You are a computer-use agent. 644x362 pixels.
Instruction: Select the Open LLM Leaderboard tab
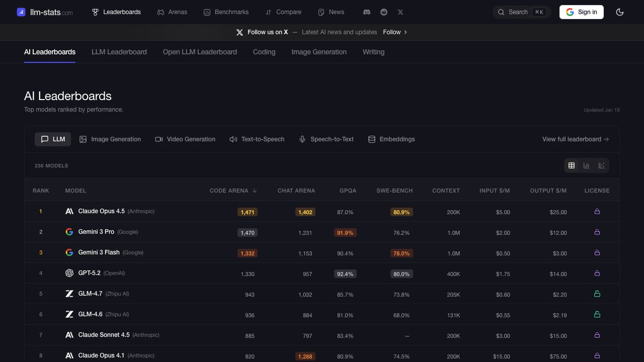click(200, 52)
